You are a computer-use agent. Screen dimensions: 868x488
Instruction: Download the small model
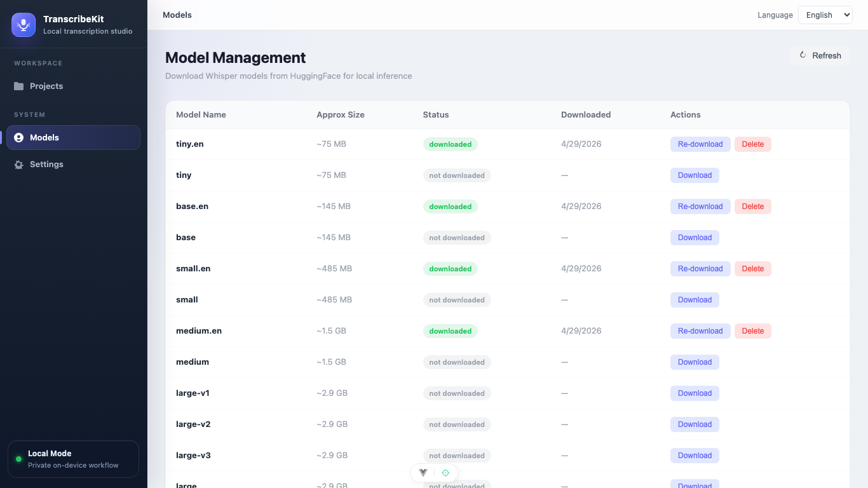pos(695,300)
